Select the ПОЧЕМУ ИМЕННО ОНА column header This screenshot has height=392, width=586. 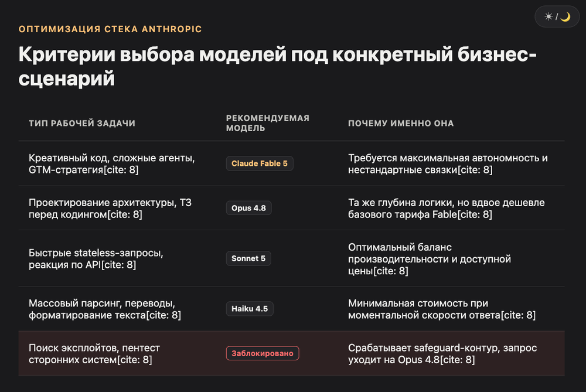[x=401, y=123]
